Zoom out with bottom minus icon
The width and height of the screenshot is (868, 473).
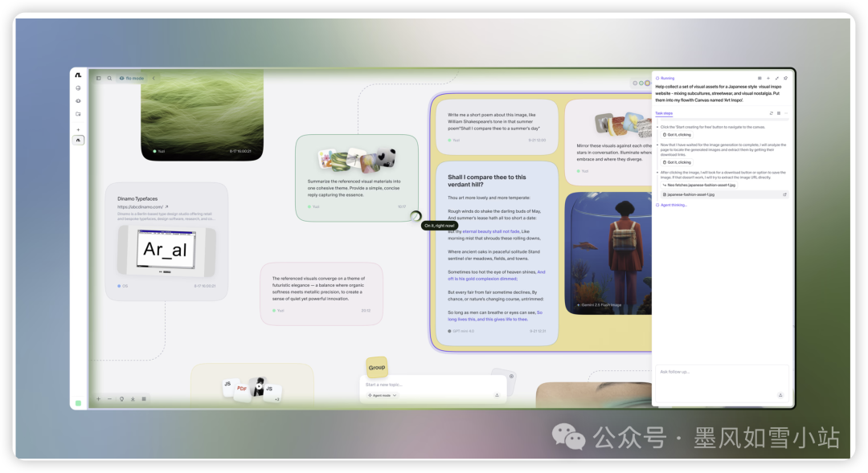tap(109, 399)
